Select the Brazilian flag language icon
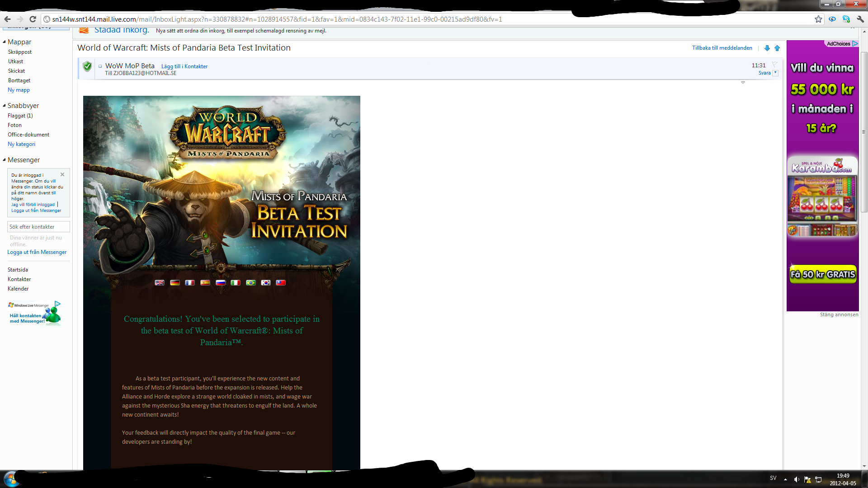This screenshot has width=868, height=488. (251, 283)
